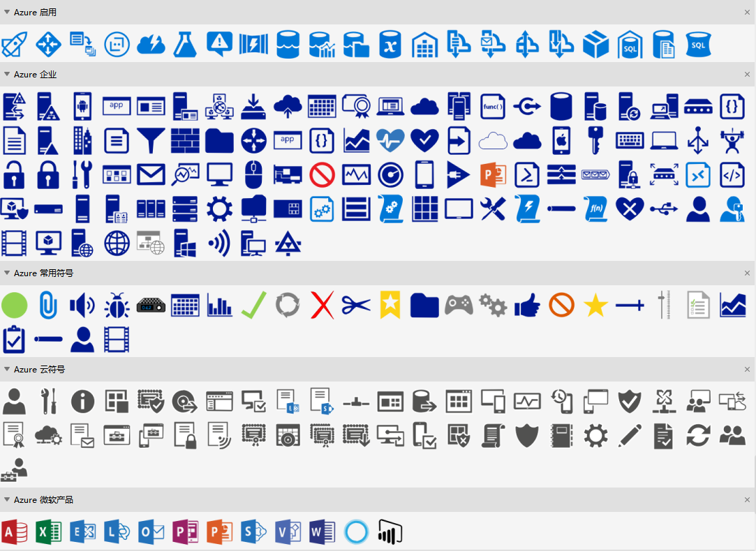Select the rocket launch icon in Azure 启用
Screen dimensions: 756x551
tap(15, 45)
